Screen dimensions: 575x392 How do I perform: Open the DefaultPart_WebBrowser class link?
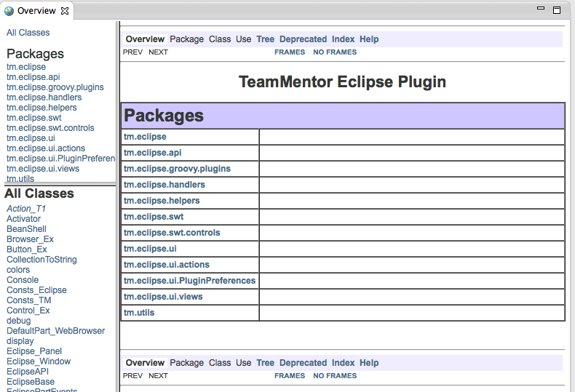click(55, 331)
